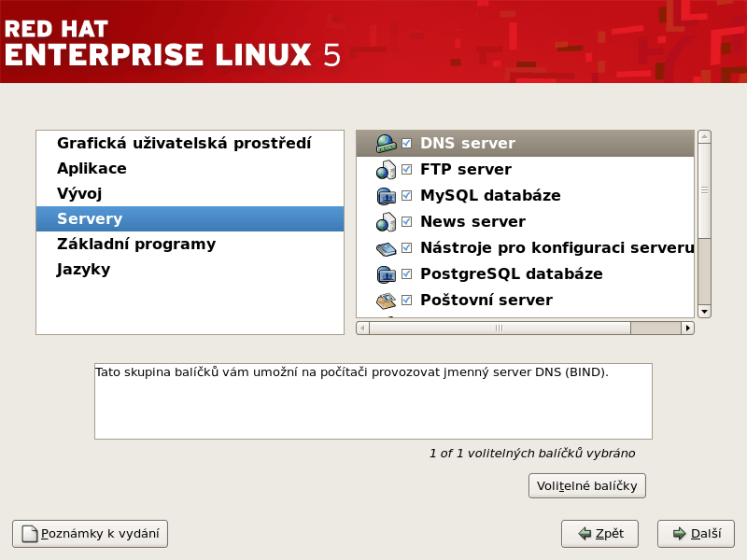747x560 pixels.
Task: Go back with the Zpět button
Action: (599, 534)
